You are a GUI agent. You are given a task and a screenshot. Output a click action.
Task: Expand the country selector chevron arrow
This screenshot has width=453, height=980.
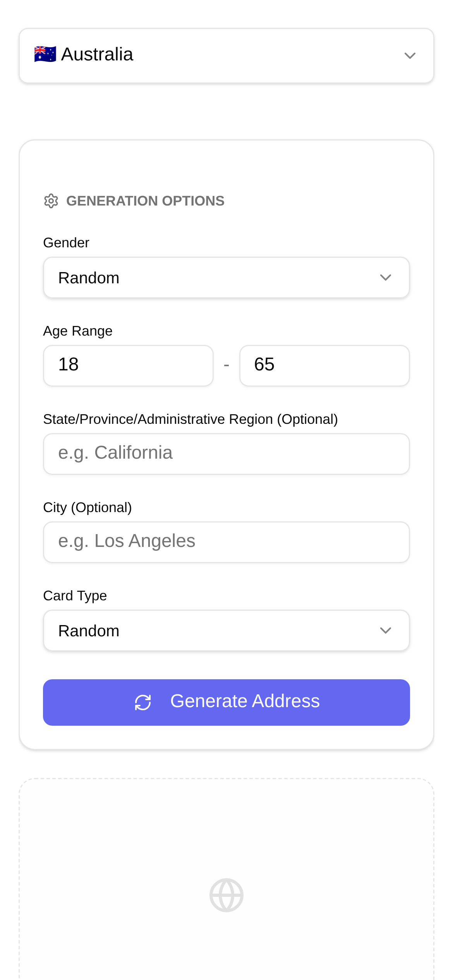(410, 55)
